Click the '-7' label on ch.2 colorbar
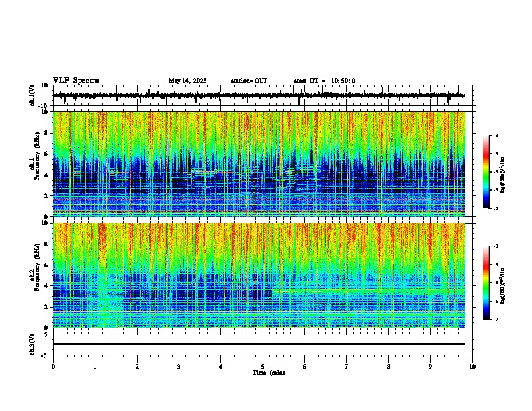The width and height of the screenshot is (532, 411). pos(495,320)
